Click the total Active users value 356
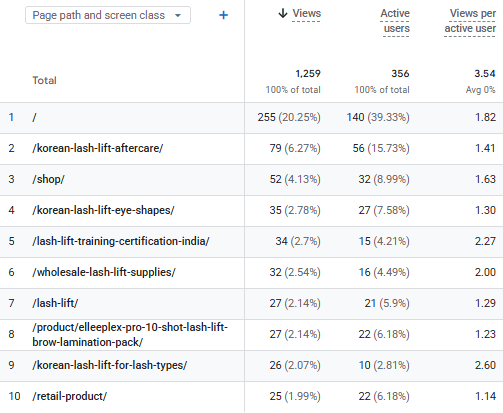The width and height of the screenshot is (503, 413). (400, 73)
